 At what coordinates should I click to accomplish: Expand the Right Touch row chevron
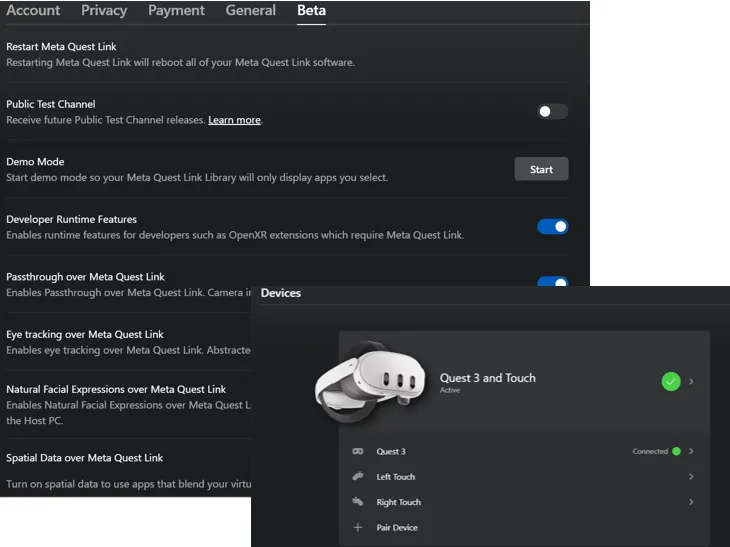691,502
